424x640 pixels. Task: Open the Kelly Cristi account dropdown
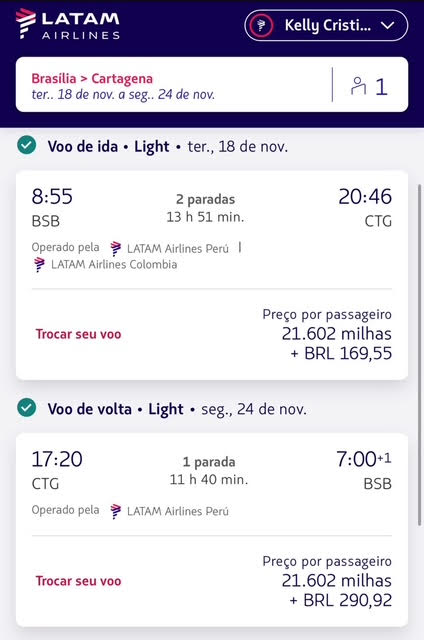pos(326,25)
